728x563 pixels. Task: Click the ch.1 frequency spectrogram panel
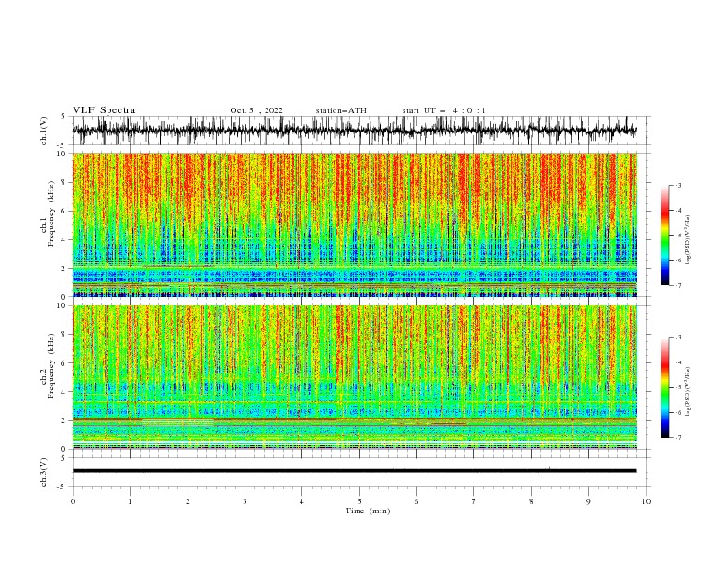[354, 224]
